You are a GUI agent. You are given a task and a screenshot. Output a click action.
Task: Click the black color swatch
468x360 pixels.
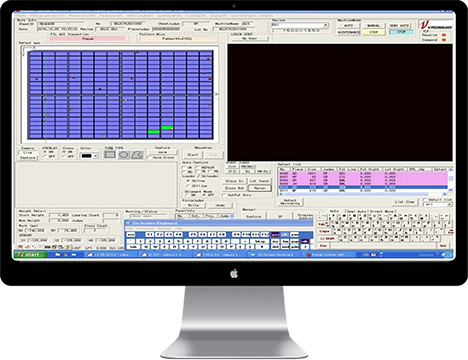click(x=86, y=156)
